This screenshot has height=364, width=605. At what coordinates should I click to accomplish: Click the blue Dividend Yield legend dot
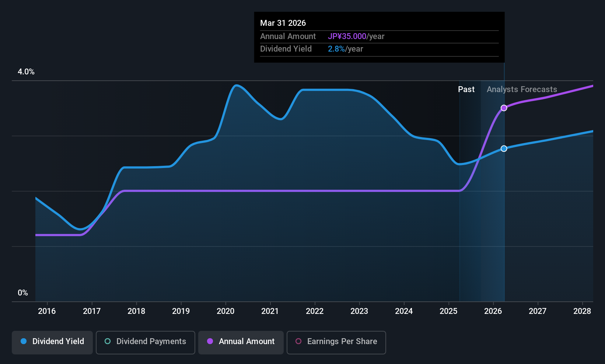(24, 341)
